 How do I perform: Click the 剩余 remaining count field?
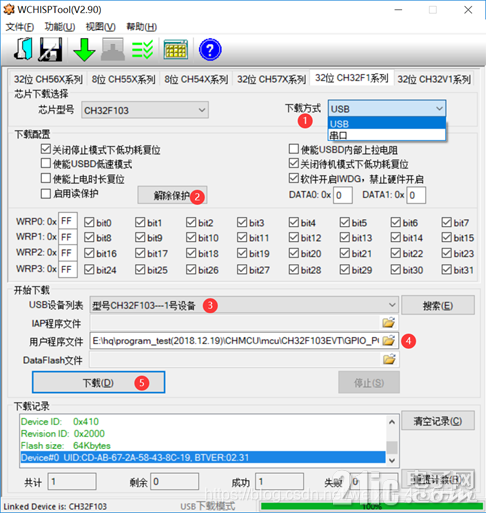(175, 482)
